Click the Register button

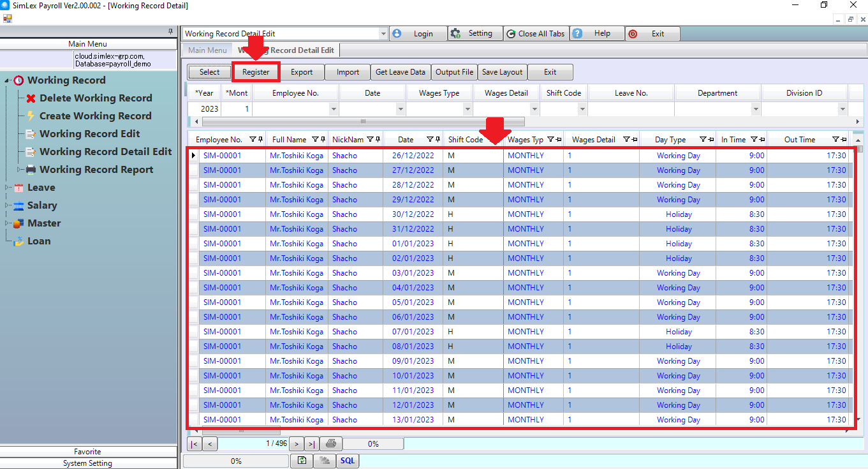256,72
